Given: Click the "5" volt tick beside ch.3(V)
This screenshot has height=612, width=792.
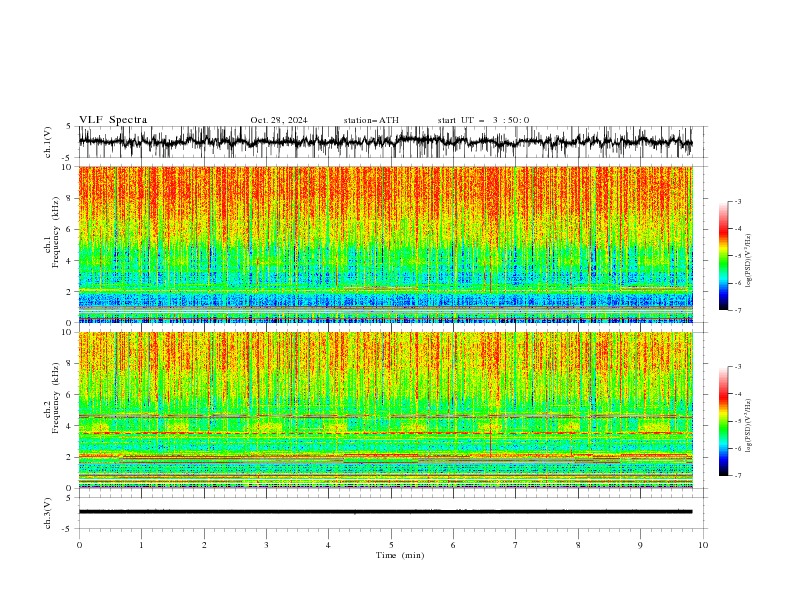Looking at the screenshot, I should pos(68,498).
